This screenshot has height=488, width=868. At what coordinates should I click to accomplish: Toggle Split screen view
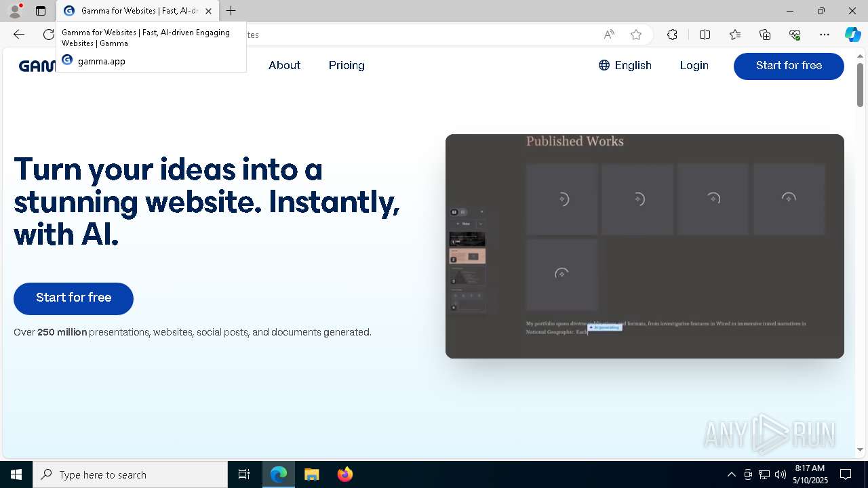tap(705, 35)
